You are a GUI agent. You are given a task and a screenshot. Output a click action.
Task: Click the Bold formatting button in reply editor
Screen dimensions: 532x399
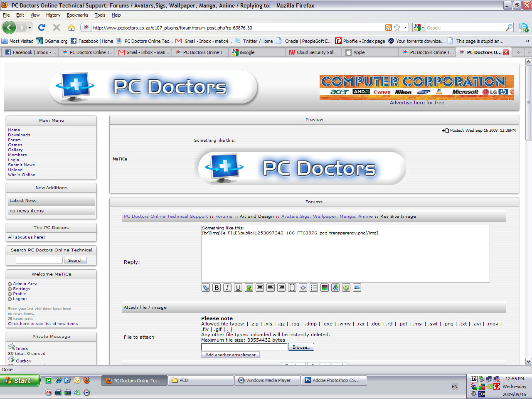click(217, 288)
